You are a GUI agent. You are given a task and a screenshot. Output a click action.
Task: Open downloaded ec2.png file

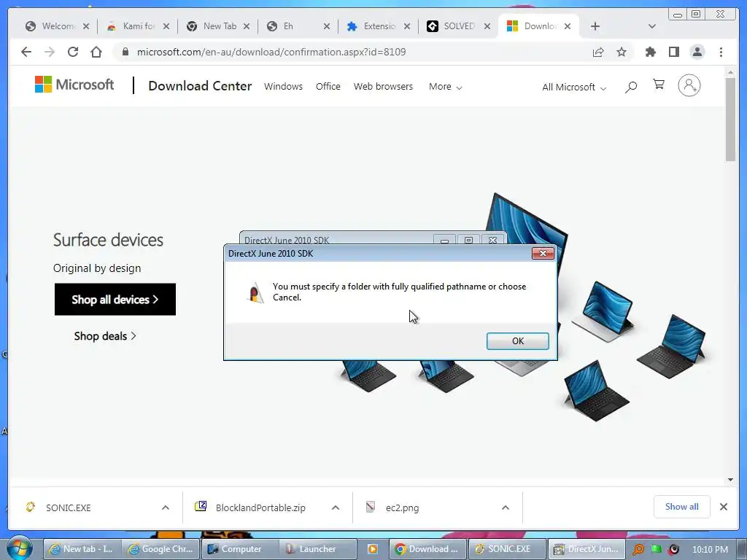tap(402, 507)
